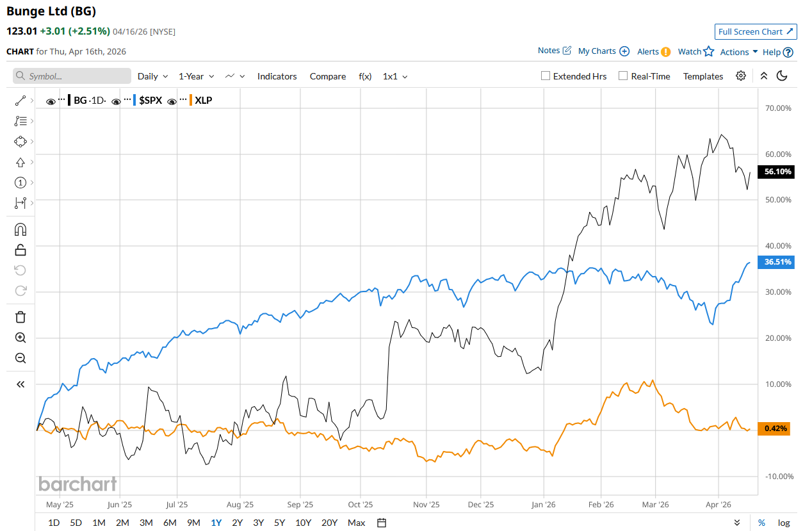Image resolution: width=812 pixels, height=531 pixels.
Task: Click the zoom in magnifier icon
Action: [x=20, y=338]
